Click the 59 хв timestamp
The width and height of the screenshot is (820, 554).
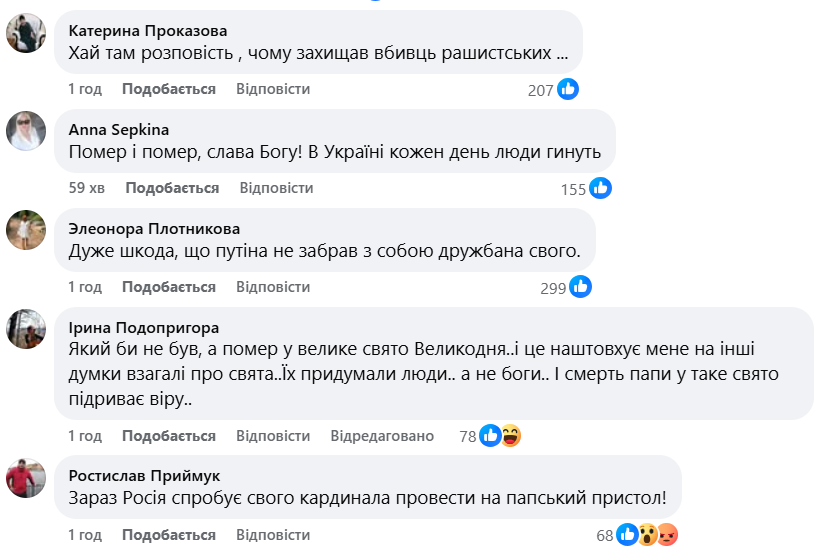point(86,188)
